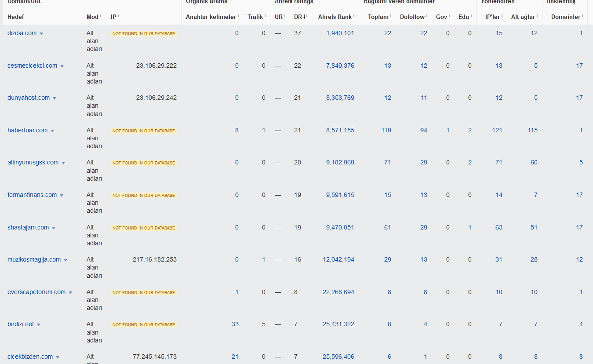The width and height of the screenshot is (593, 364).
Task: Open fermanfinans.com link
Action: click(32, 195)
